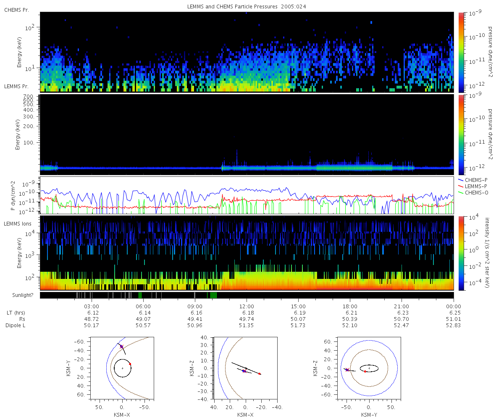Click the LEMMS pressure color bar
Screen dimensions: 504x420
[461, 134]
